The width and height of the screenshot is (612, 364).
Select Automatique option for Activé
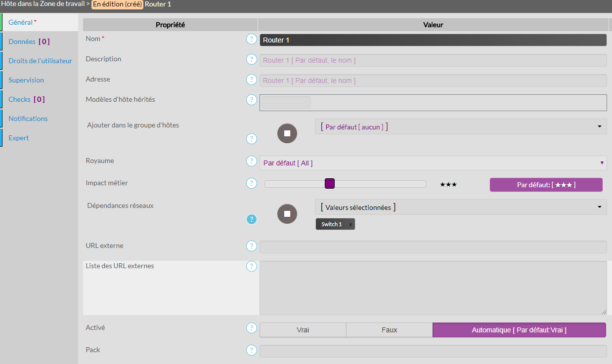click(x=519, y=330)
